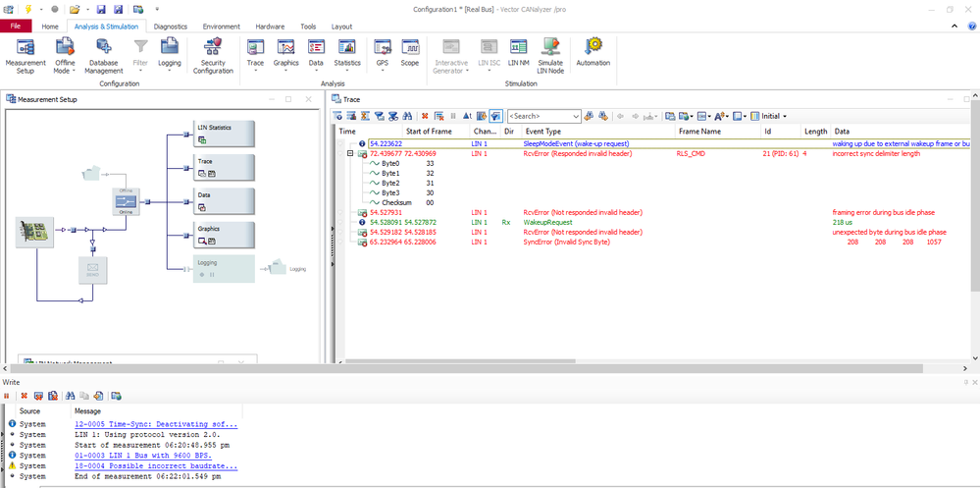
Task: Open the Trace ribbon dropdown arrow
Action: point(256,71)
